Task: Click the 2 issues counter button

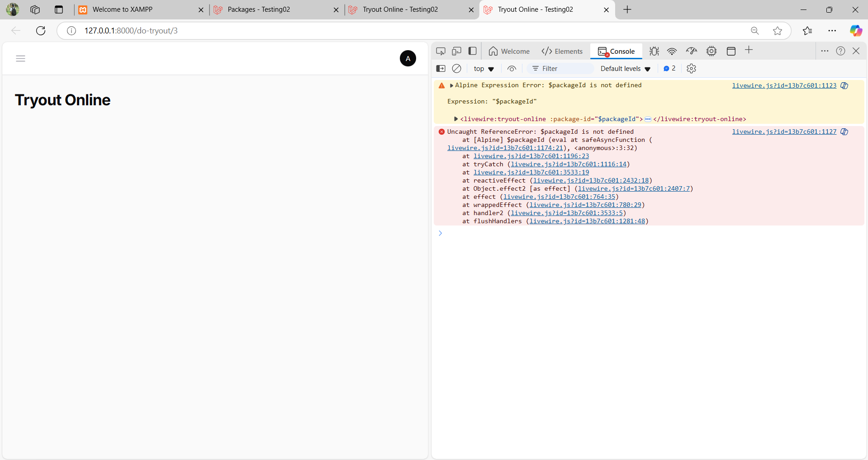Action: [669, 68]
